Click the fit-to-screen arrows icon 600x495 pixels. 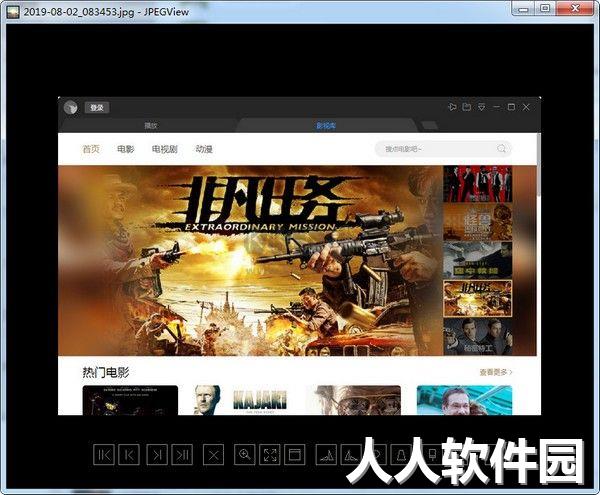[270, 455]
